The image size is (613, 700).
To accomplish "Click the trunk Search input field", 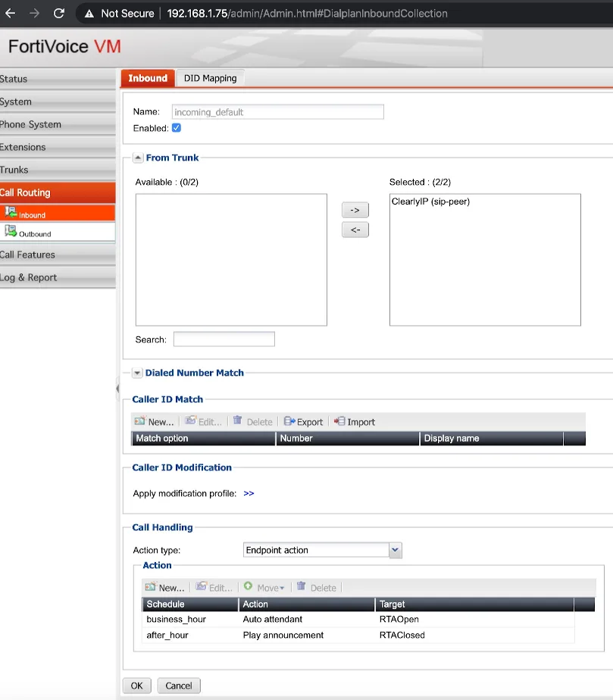I will click(224, 339).
